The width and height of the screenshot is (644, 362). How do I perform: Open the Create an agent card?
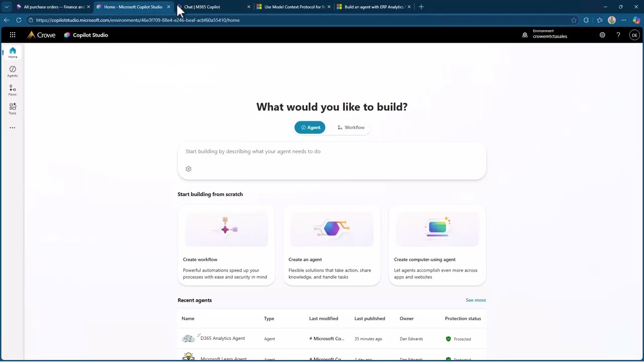[332, 245]
